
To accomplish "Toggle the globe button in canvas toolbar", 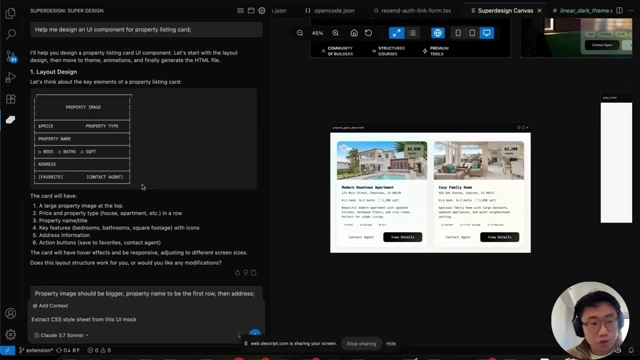I will [438, 33].
